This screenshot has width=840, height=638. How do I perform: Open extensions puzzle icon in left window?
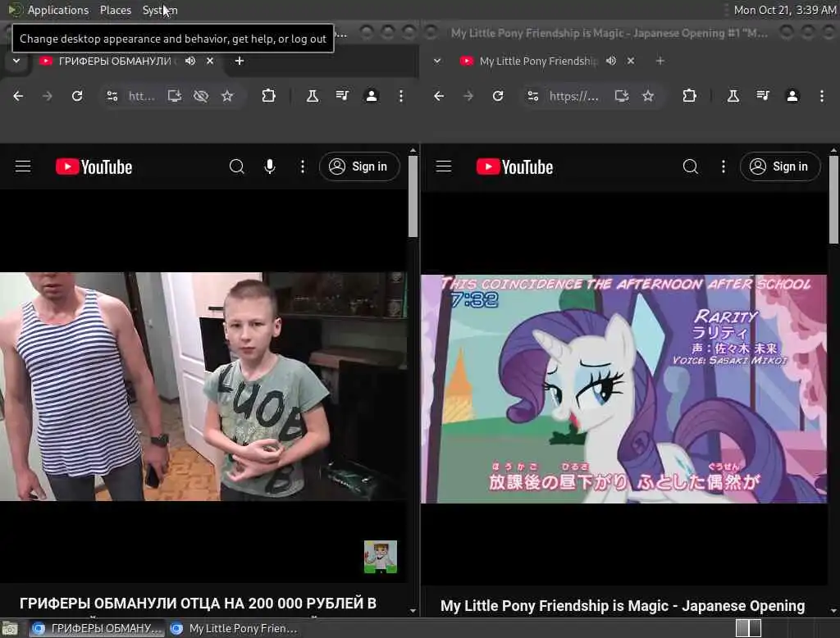[x=268, y=96]
